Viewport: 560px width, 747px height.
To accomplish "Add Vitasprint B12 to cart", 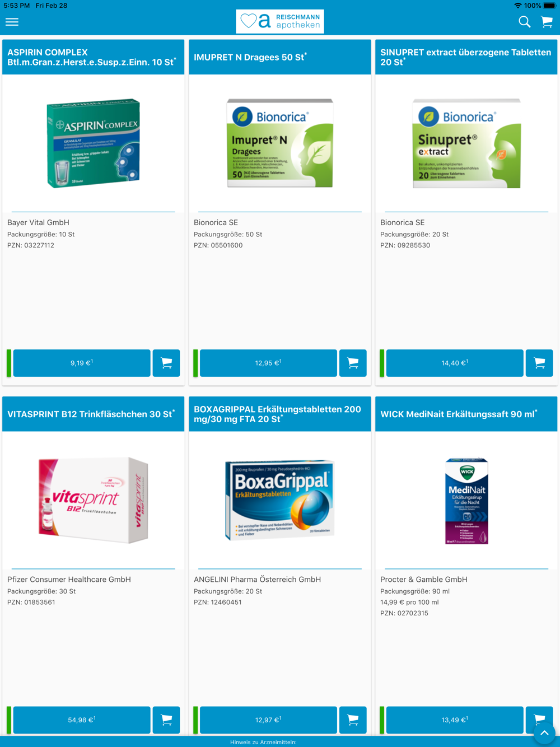I will coord(166,720).
